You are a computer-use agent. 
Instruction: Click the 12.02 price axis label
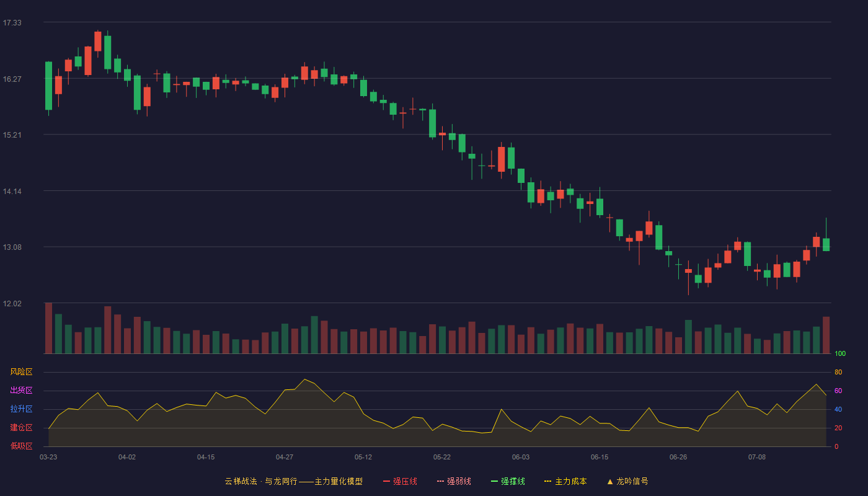(x=12, y=303)
